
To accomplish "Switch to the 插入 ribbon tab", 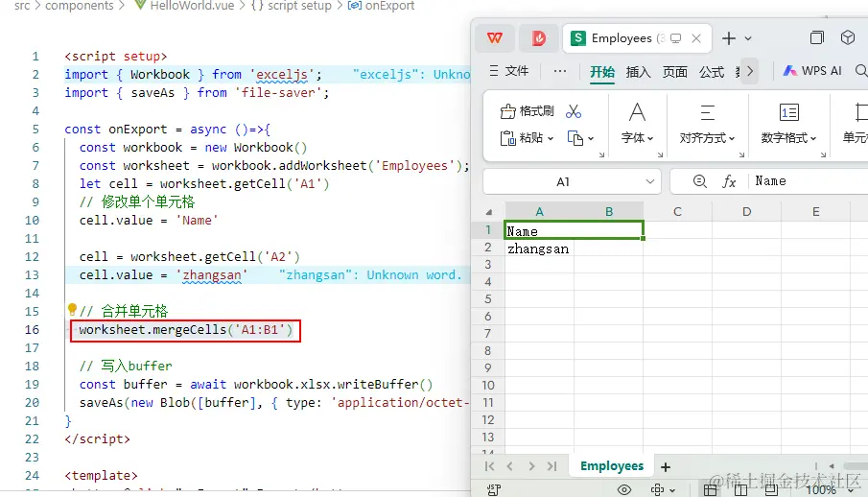I will coord(638,71).
